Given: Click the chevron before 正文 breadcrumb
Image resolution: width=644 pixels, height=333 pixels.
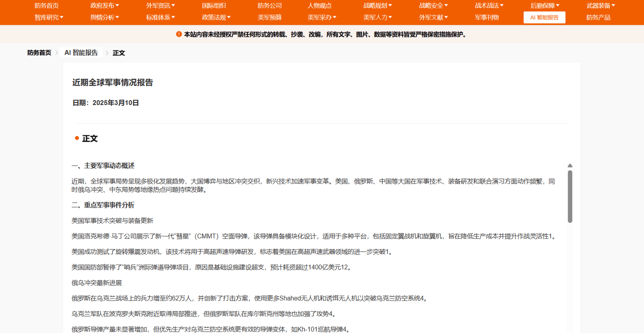Looking at the screenshot, I should [107, 53].
